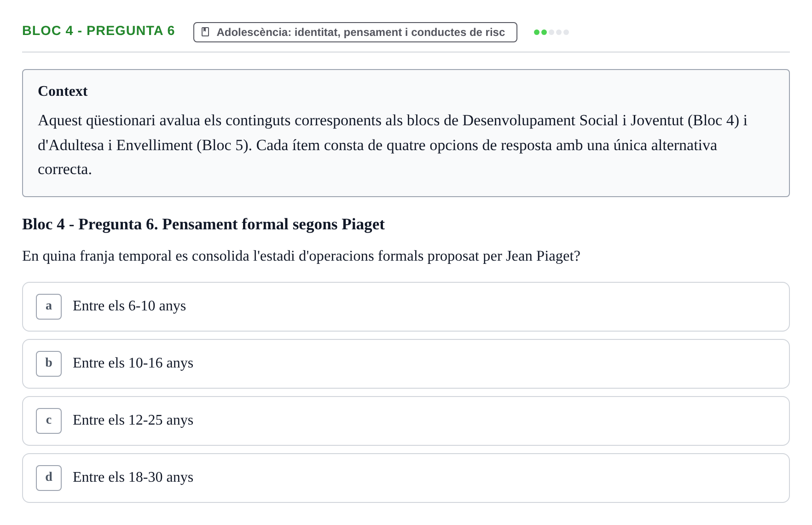Choose 'Entre els 10-16 anys'
The image size is (812, 525).
point(406,364)
